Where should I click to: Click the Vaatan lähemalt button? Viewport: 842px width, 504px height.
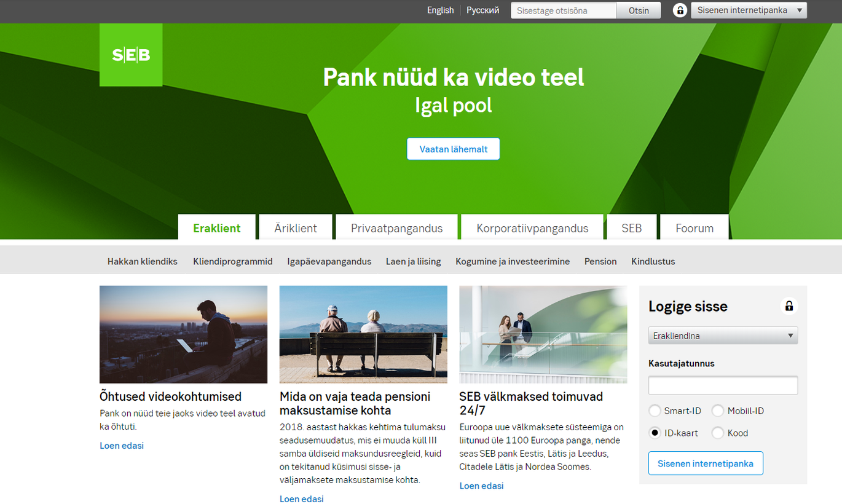[x=454, y=149]
